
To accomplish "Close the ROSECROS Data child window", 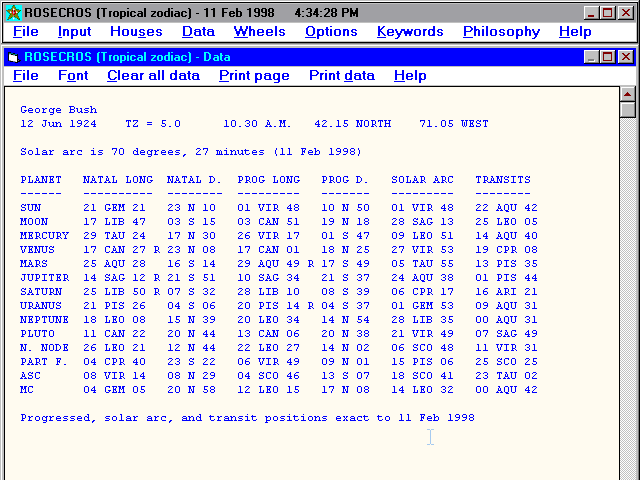I will tap(626, 57).
